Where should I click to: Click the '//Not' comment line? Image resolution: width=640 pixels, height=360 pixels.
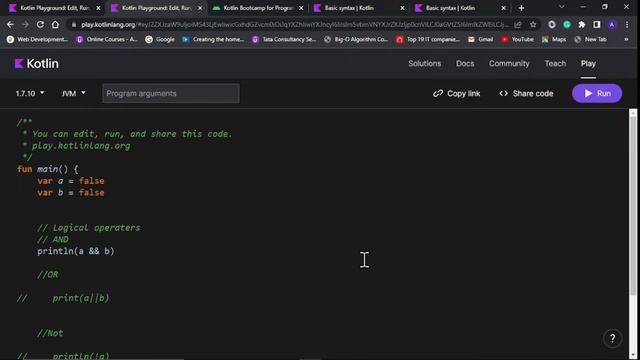pos(50,333)
